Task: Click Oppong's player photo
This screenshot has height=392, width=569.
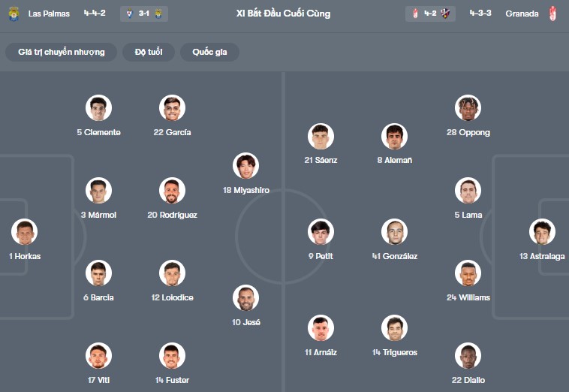Action: tap(468, 108)
